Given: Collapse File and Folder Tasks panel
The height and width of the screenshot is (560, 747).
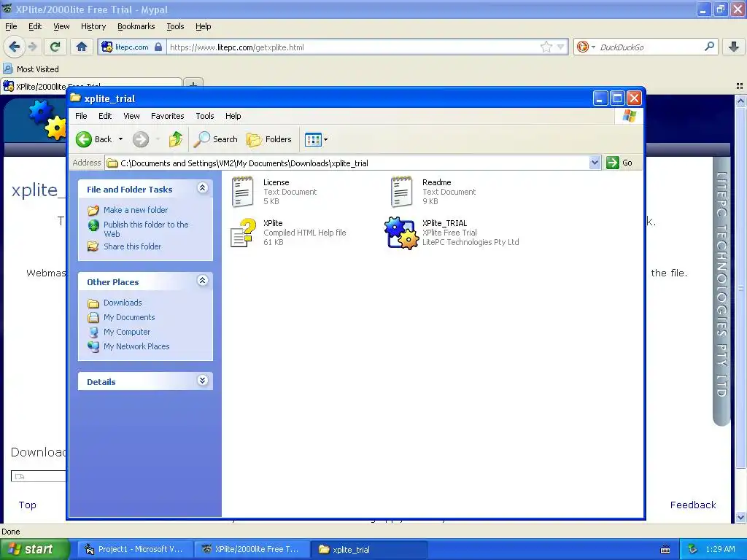Looking at the screenshot, I should coord(203,188).
